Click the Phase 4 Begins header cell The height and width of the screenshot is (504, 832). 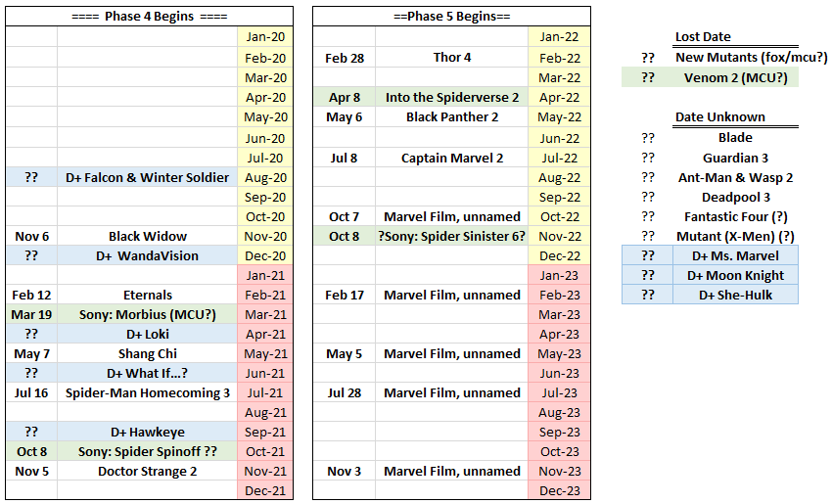point(150,17)
